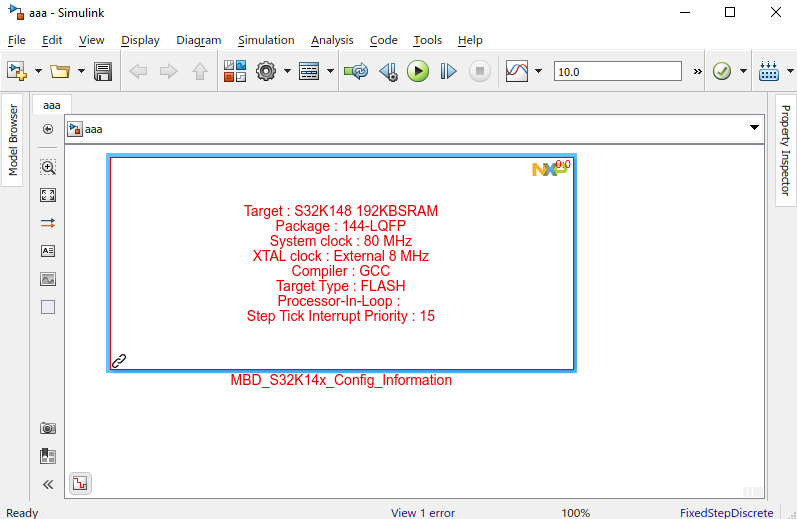This screenshot has height=519, width=797.
Task: Click the Fit to View icon
Action: (x=48, y=195)
